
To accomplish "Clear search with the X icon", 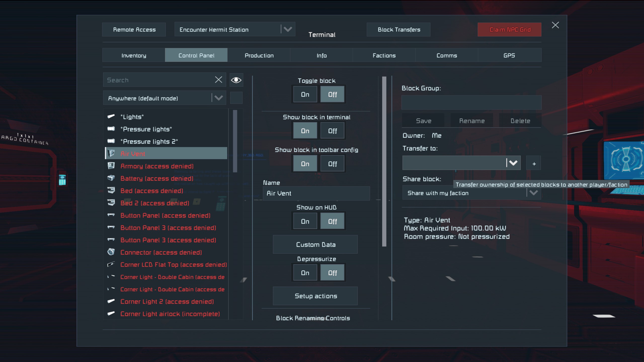I will [x=218, y=80].
